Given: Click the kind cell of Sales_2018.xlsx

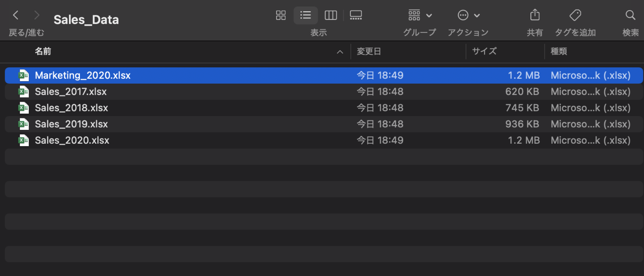Looking at the screenshot, I should [x=590, y=108].
